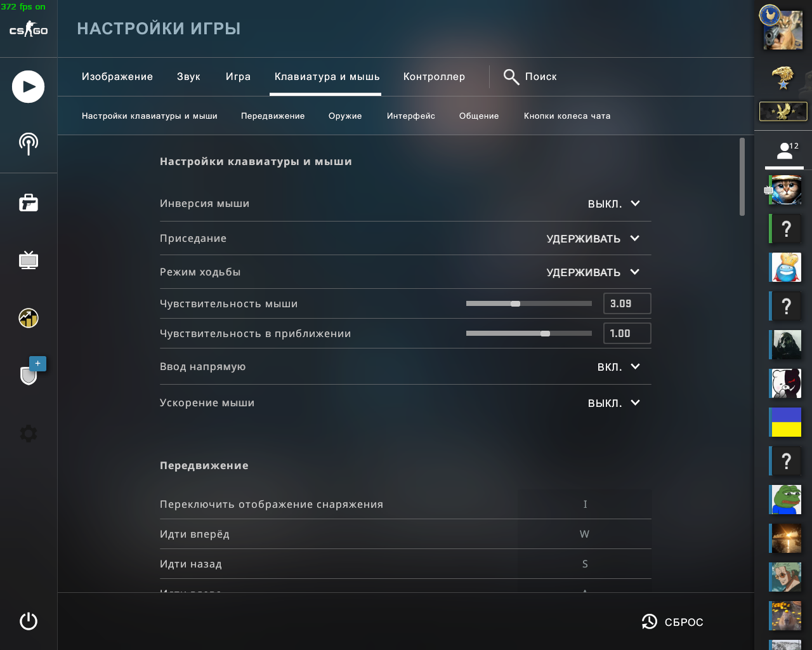Open the settings gear icon
This screenshot has width=812, height=650.
[x=29, y=434]
